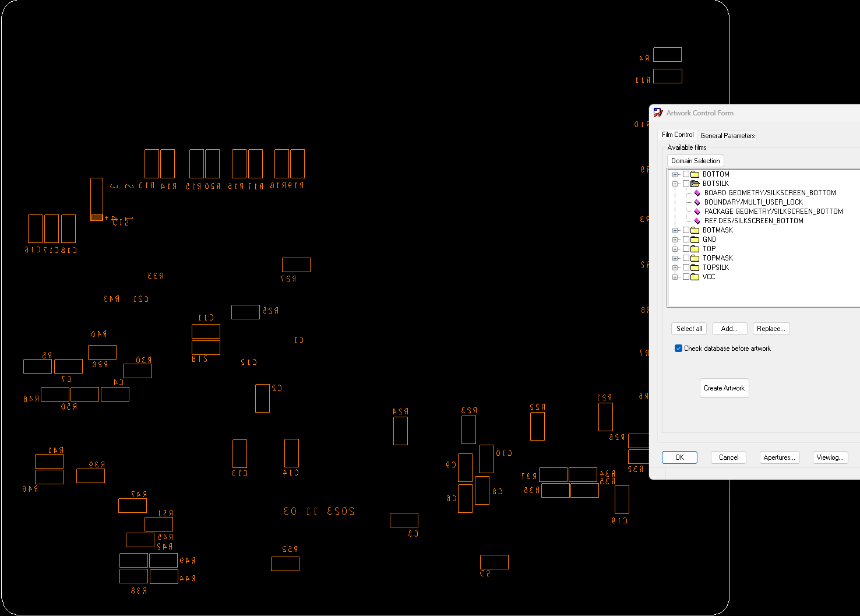Click the TOP film folder icon
The image size is (860, 616).
[695, 249]
